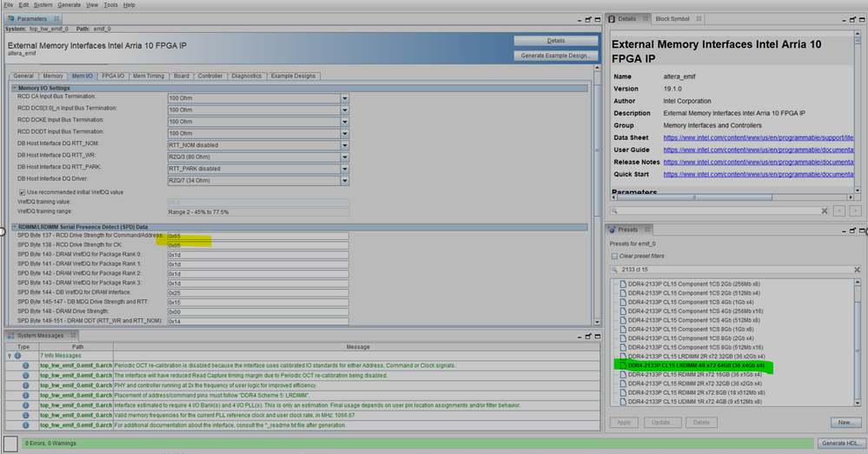This screenshot has width=868, height=454.
Task: Click Generate Example Design button
Action: tap(556, 56)
